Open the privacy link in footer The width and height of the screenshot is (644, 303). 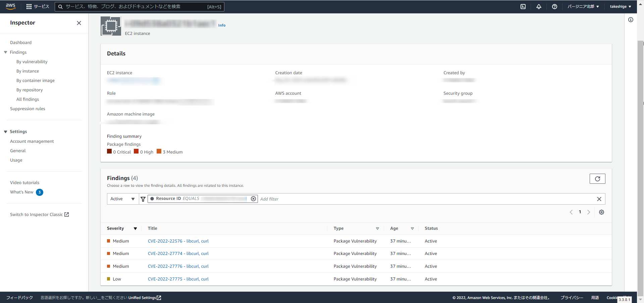point(572,298)
